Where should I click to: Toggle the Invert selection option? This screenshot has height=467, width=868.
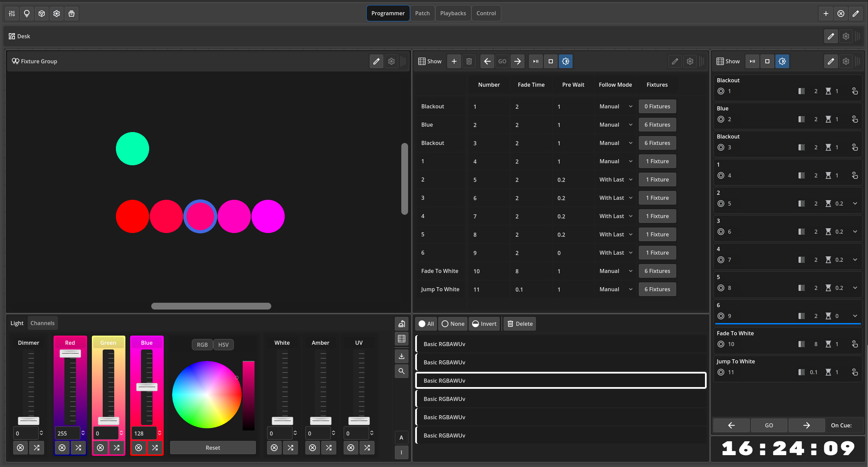[x=484, y=324]
